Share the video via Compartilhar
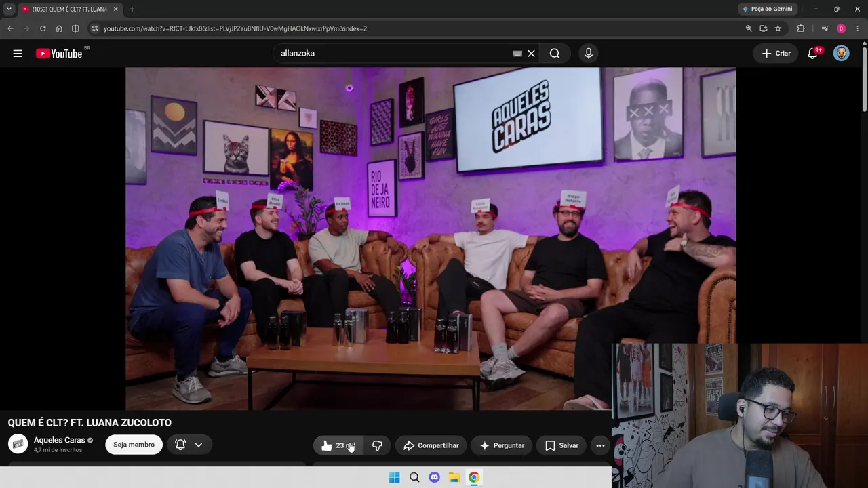 click(x=431, y=445)
